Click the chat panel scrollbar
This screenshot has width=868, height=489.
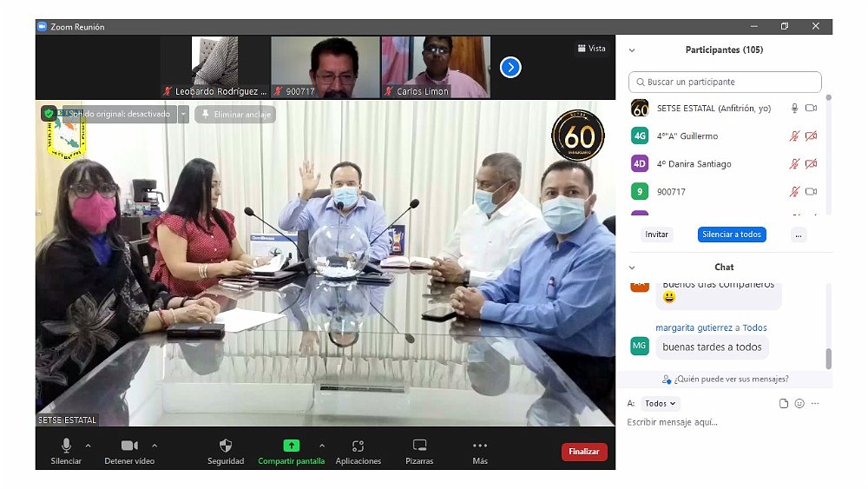click(x=828, y=357)
